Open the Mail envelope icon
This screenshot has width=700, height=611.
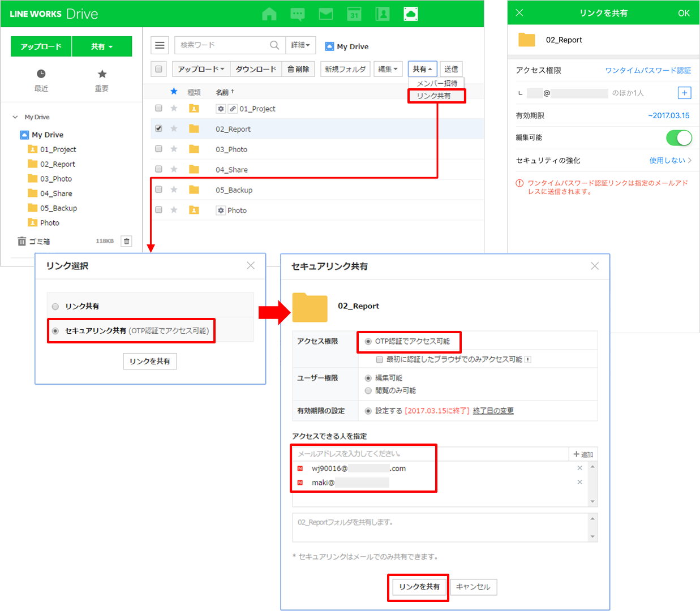(x=326, y=14)
